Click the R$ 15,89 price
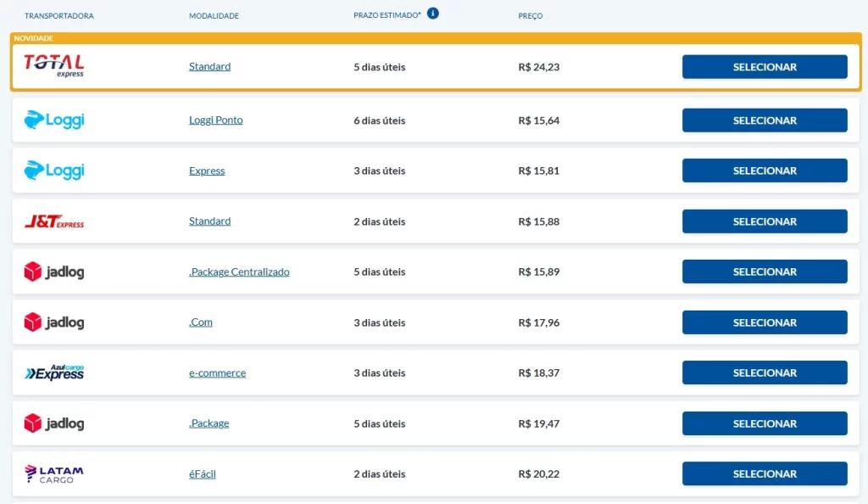This screenshot has height=504, width=868. pyautogui.click(x=538, y=272)
